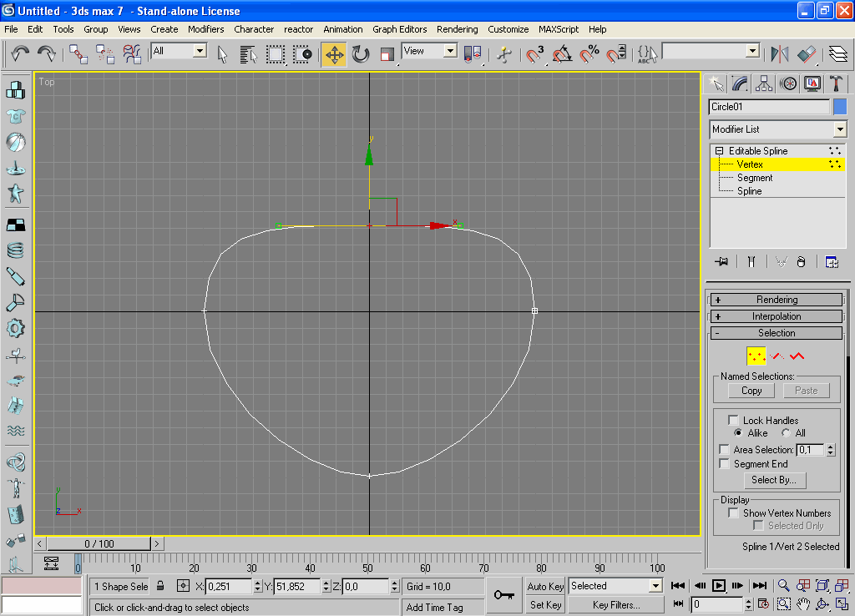Choose the All radio button

coord(786,433)
